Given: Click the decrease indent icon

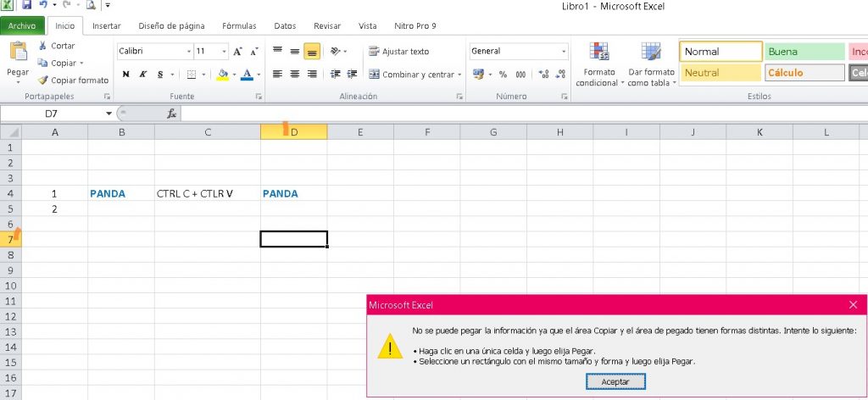Looking at the screenshot, I should tap(336, 74).
